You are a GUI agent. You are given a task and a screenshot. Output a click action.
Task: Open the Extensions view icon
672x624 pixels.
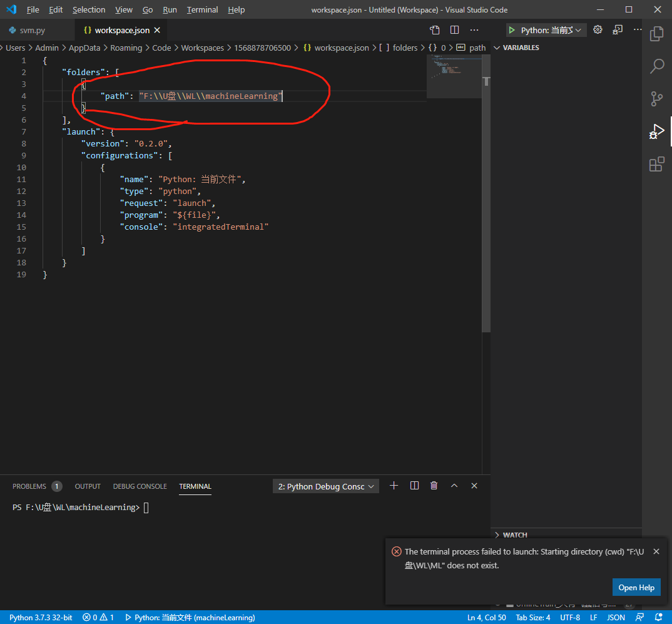[657, 164]
